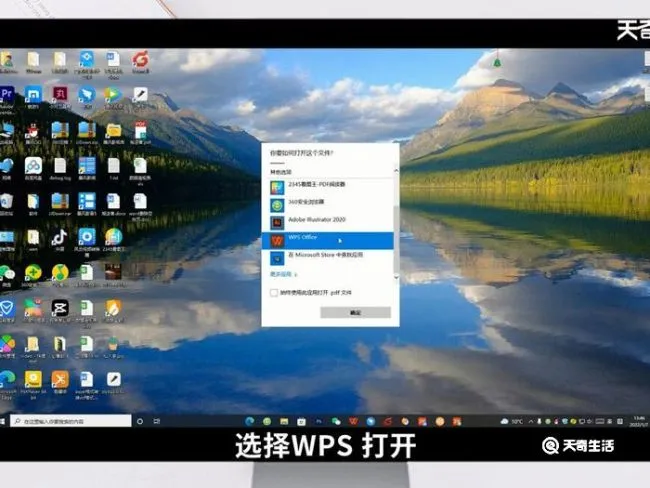Select the round colorful 2345 desktop icon
The width and height of the screenshot is (650, 488).
tap(113, 237)
